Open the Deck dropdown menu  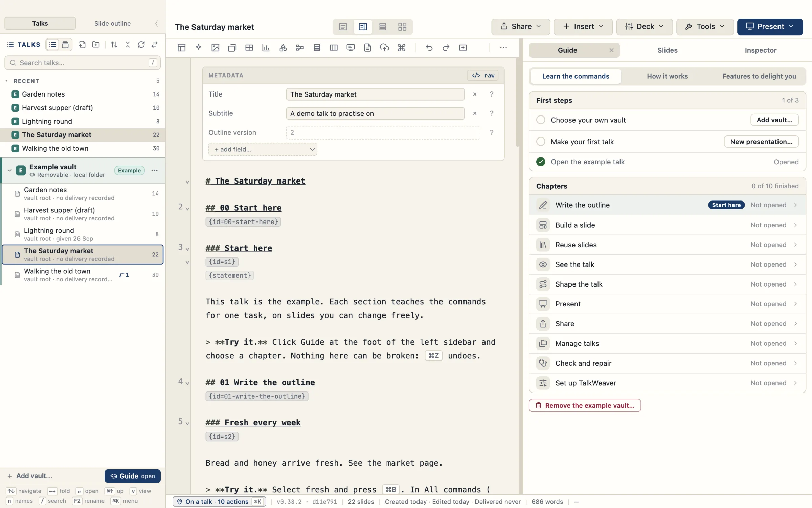click(x=644, y=27)
